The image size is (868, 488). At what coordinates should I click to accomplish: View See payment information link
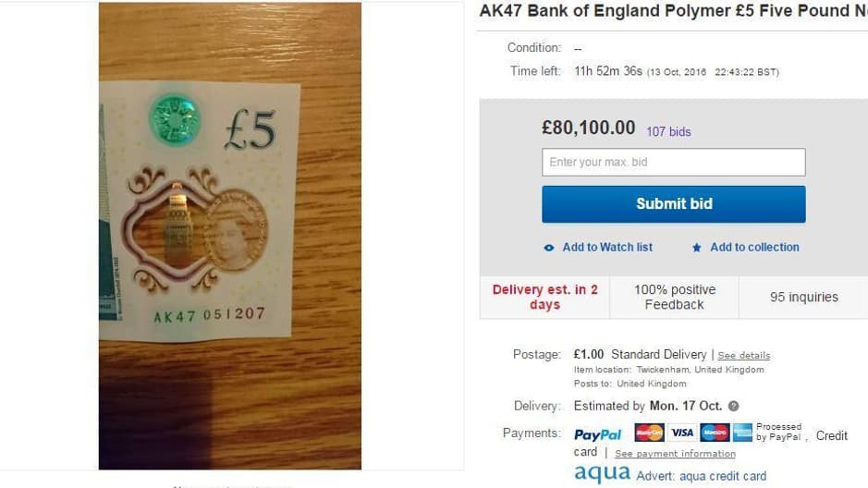pyautogui.click(x=675, y=454)
